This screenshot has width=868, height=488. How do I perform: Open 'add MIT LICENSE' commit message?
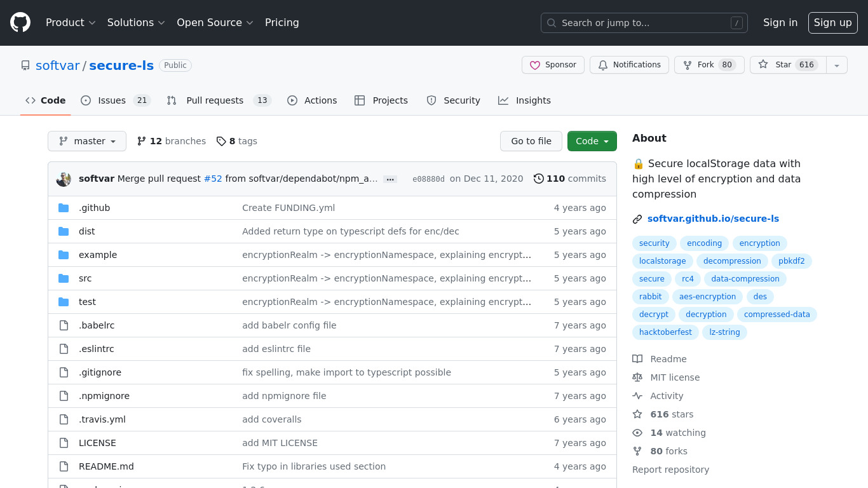tap(280, 443)
